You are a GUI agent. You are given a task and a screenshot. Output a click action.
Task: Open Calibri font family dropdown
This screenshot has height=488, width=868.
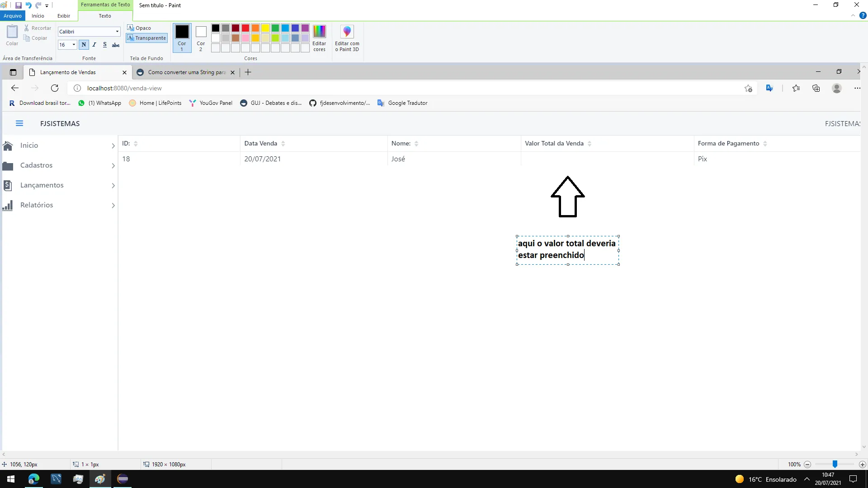[117, 32]
